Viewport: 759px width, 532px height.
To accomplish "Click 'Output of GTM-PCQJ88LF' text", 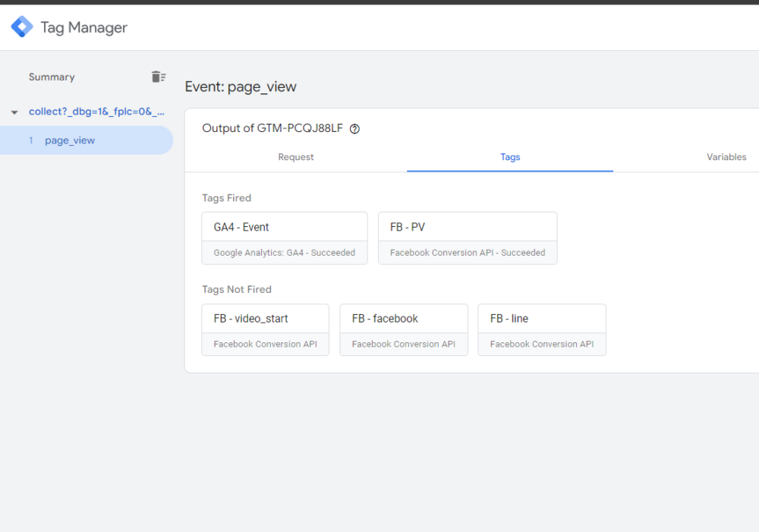I will [272, 128].
